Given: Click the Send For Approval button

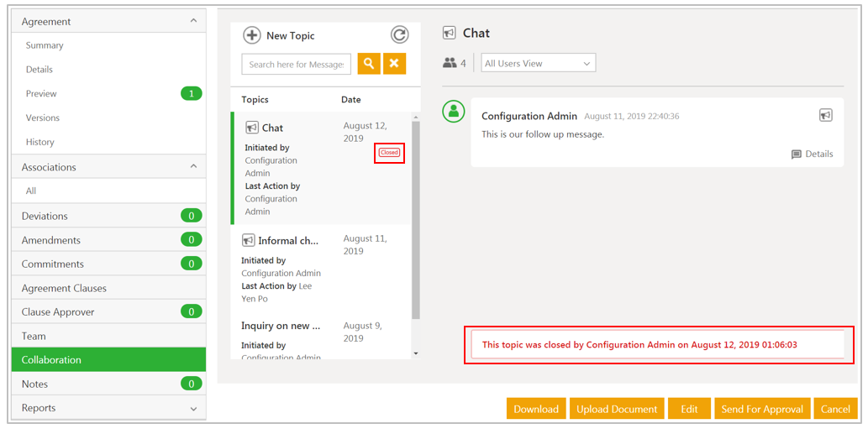Looking at the screenshot, I should coord(762,409).
